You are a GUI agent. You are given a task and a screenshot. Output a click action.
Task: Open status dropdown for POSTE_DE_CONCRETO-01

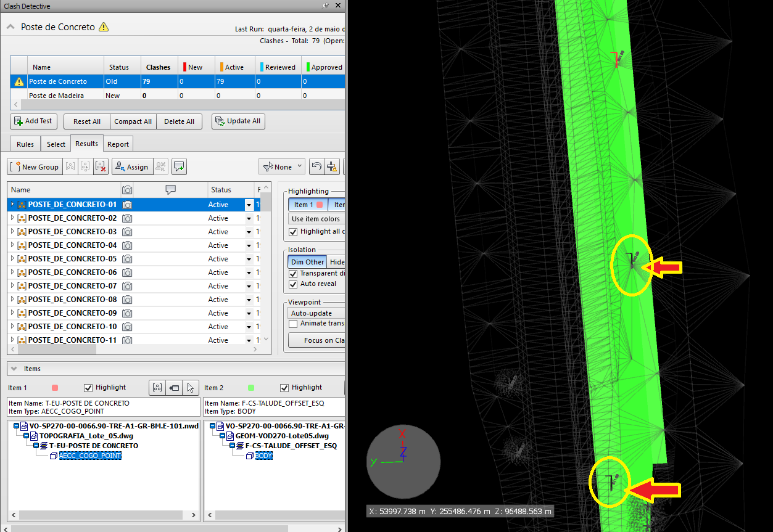coord(249,205)
